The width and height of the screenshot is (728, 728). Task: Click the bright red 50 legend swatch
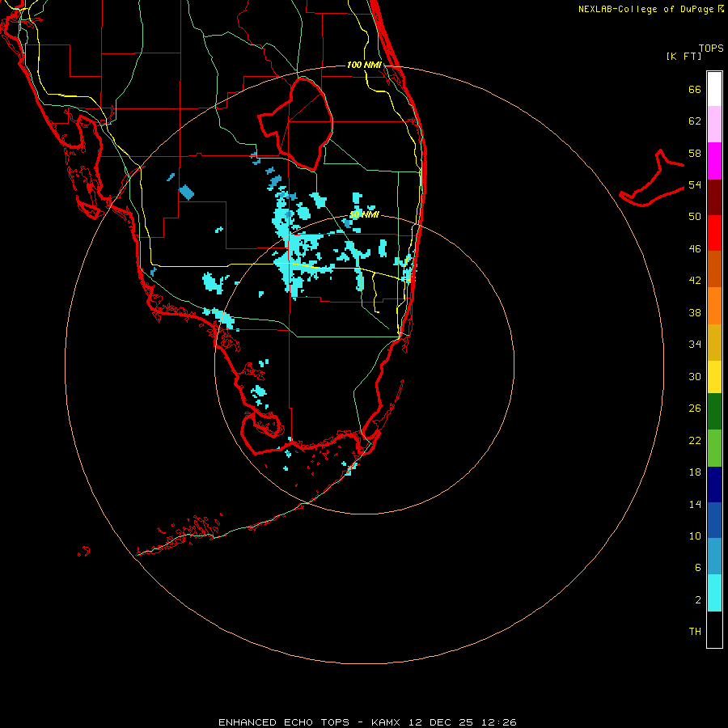pyautogui.click(x=714, y=233)
